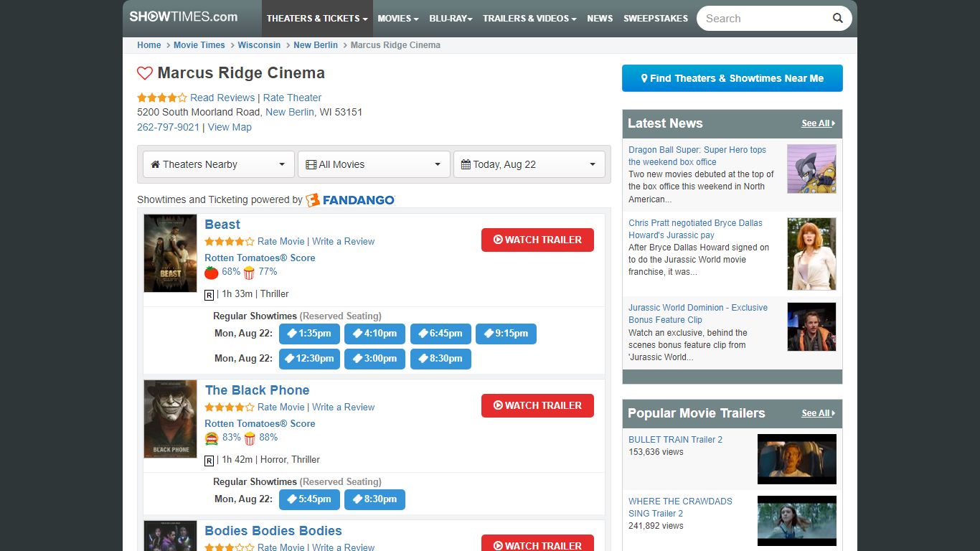The height and width of the screenshot is (551, 980).
Task: Open Wisconsin breadcrumb link
Action: [x=259, y=45]
